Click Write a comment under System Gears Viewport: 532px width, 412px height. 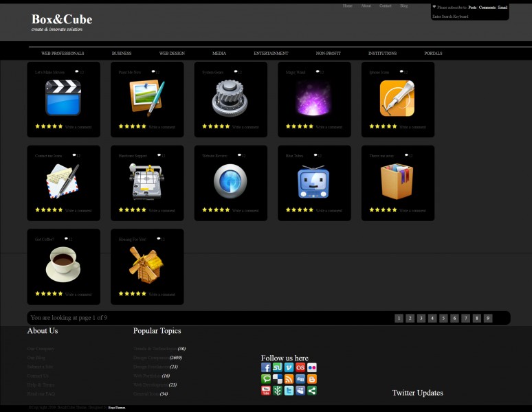245,127
